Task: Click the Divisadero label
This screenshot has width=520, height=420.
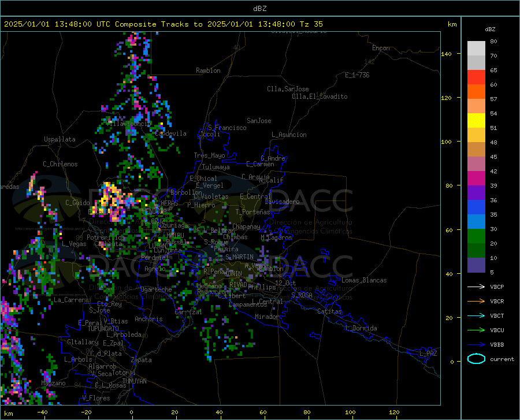Action: click(x=282, y=202)
